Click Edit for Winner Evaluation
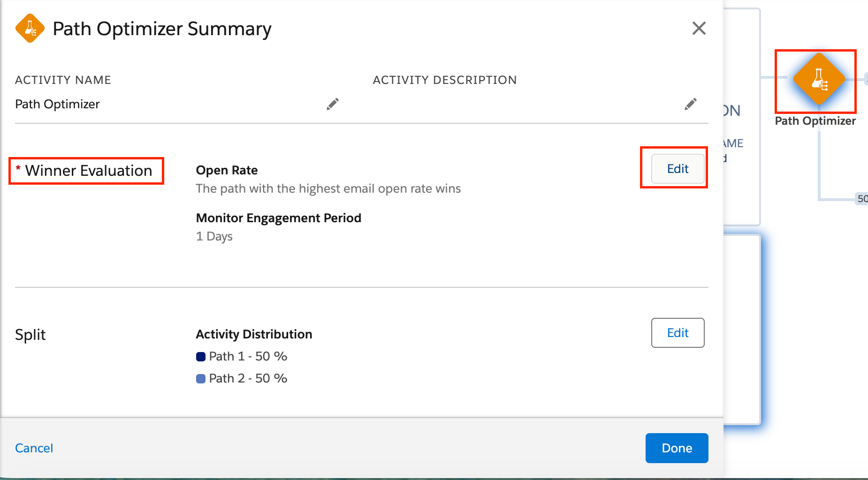This screenshot has height=480, width=868. click(678, 169)
